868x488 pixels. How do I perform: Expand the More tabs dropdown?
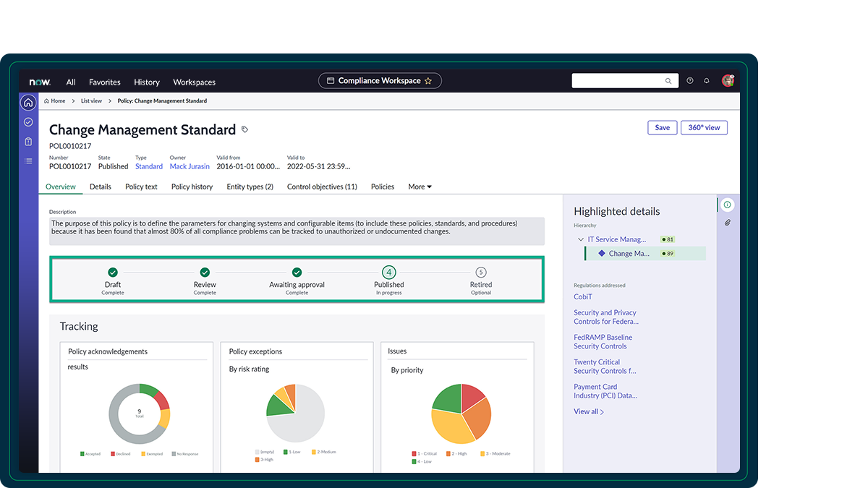click(420, 187)
